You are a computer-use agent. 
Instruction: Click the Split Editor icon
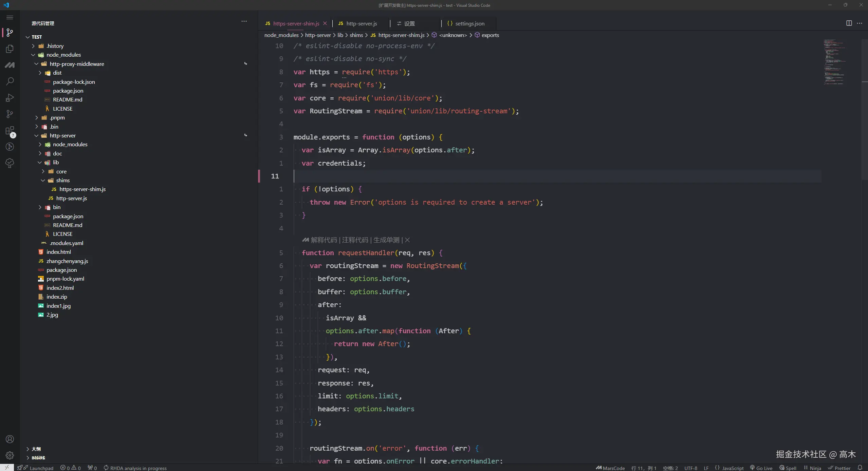pyautogui.click(x=849, y=23)
